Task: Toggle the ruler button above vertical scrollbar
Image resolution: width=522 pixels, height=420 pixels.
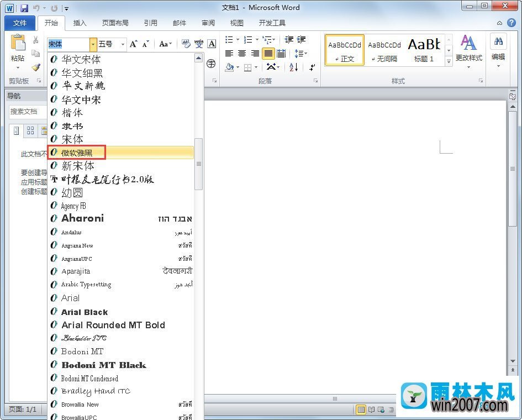Action: (513, 96)
